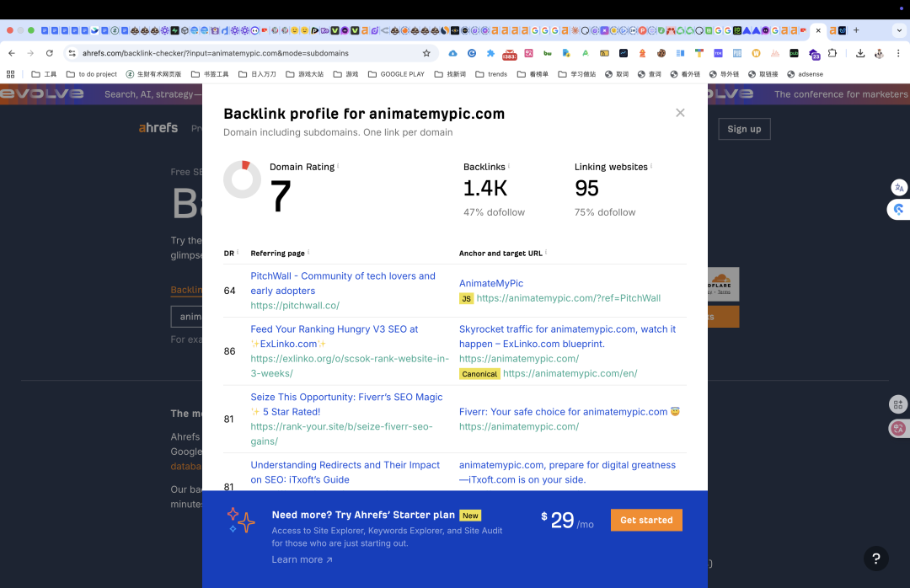Click the translate icon on right sidebar
This screenshot has width=910, height=588.
[899, 188]
